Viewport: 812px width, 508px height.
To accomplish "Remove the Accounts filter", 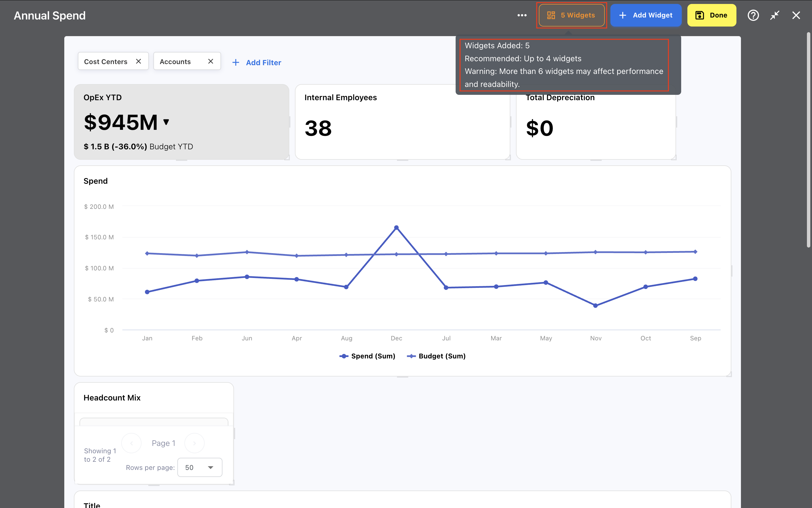I will [210, 61].
